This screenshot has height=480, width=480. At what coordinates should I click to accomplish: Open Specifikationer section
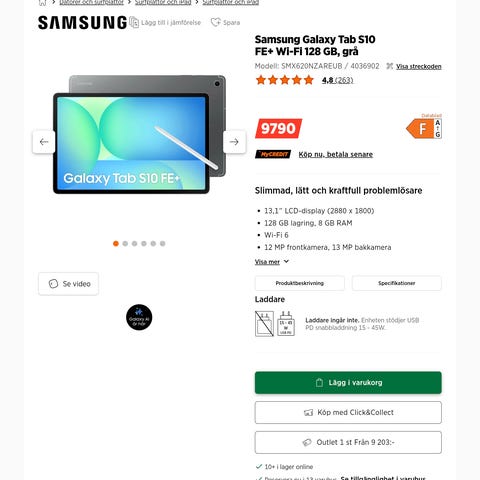point(397,283)
